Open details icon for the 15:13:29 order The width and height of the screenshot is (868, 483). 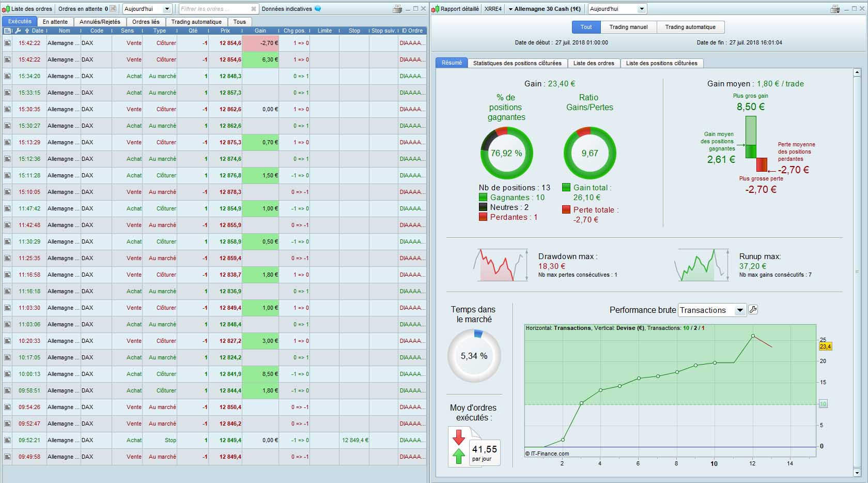click(x=7, y=142)
